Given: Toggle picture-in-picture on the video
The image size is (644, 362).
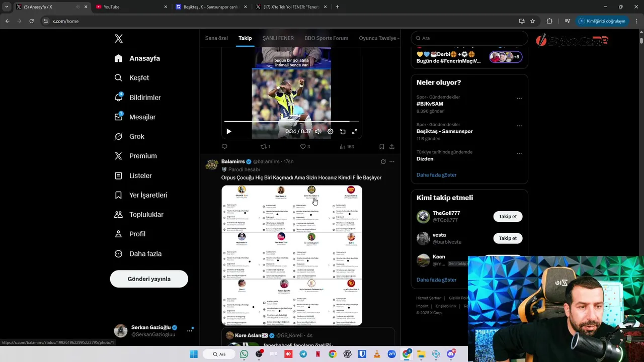Looking at the screenshot, I should coord(343,131).
